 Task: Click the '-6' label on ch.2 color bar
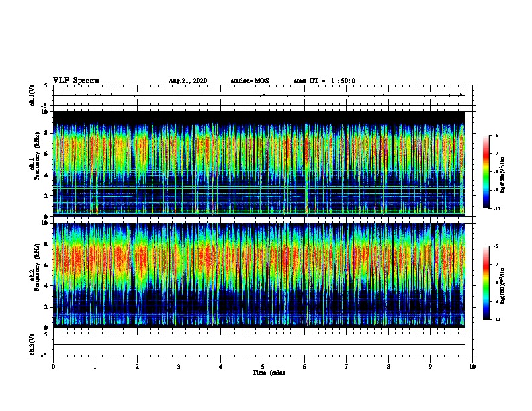click(x=496, y=246)
